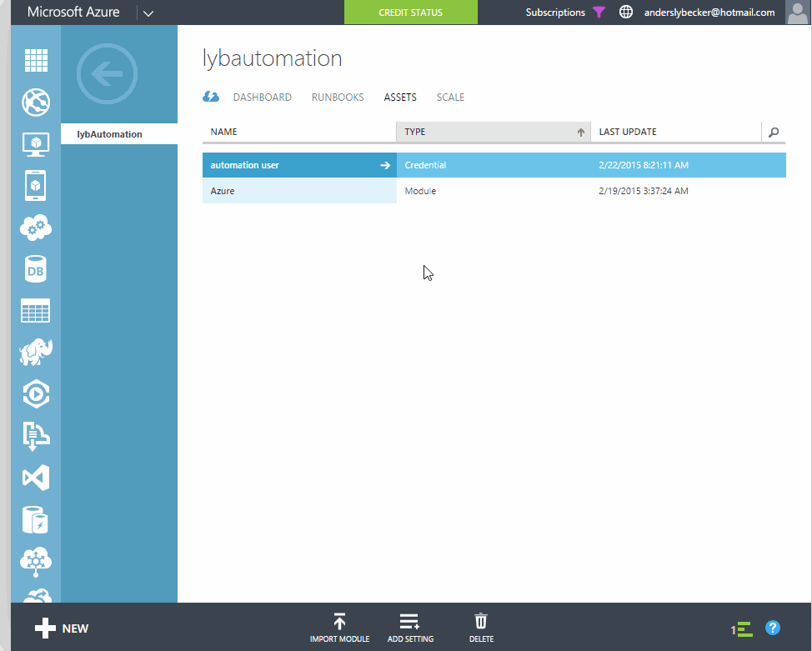Switch to the DASHBOARD tab
The width and height of the screenshot is (812, 651).
point(262,98)
